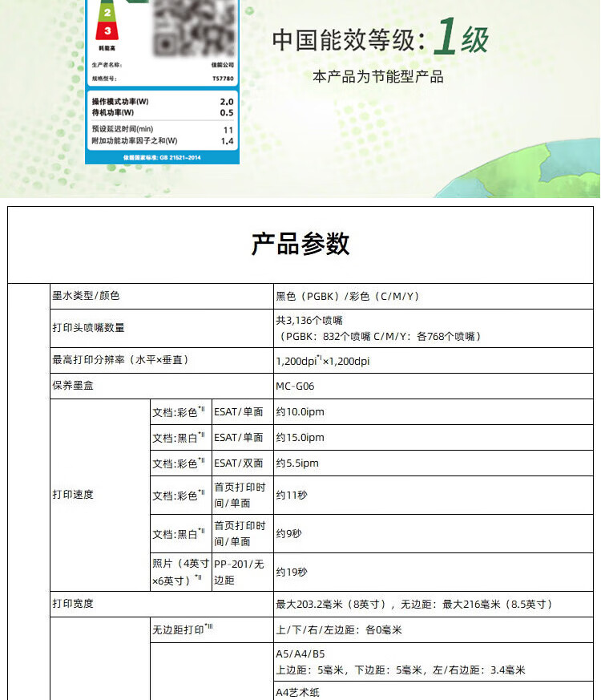Click the 黑色（PGBK）/彩色（C/M/Y） value
The height and width of the screenshot is (700, 601).
click(348, 297)
